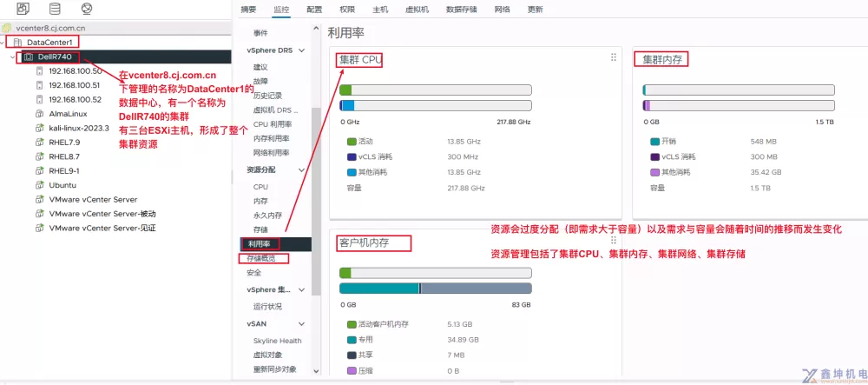
Task: Switch to the 主机 tab
Action: pyautogui.click(x=380, y=10)
